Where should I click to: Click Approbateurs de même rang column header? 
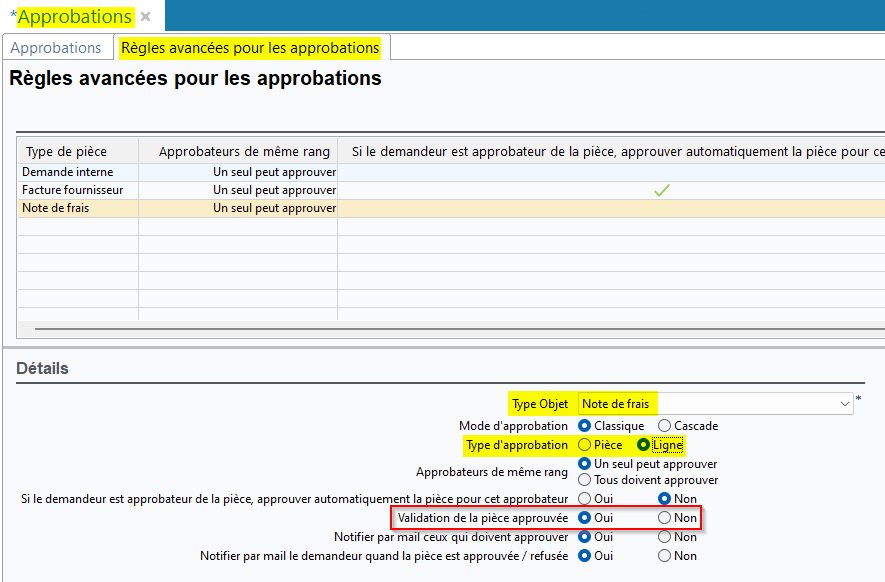click(x=244, y=152)
